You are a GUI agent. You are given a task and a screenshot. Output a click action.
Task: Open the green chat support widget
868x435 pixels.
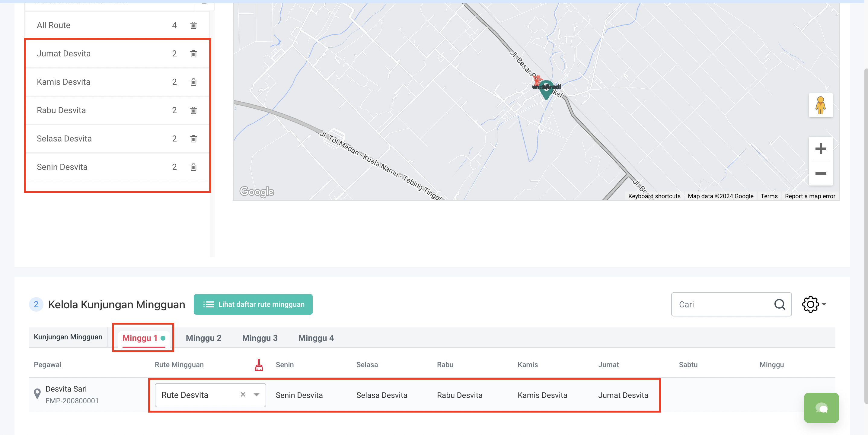click(x=821, y=408)
